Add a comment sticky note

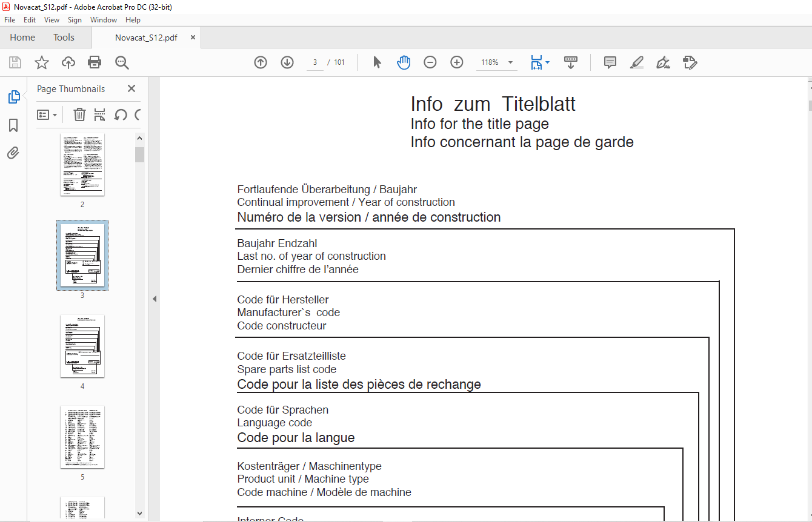coord(610,62)
